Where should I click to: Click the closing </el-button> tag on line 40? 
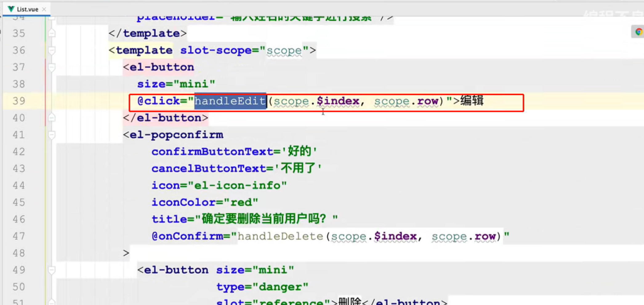pos(166,118)
